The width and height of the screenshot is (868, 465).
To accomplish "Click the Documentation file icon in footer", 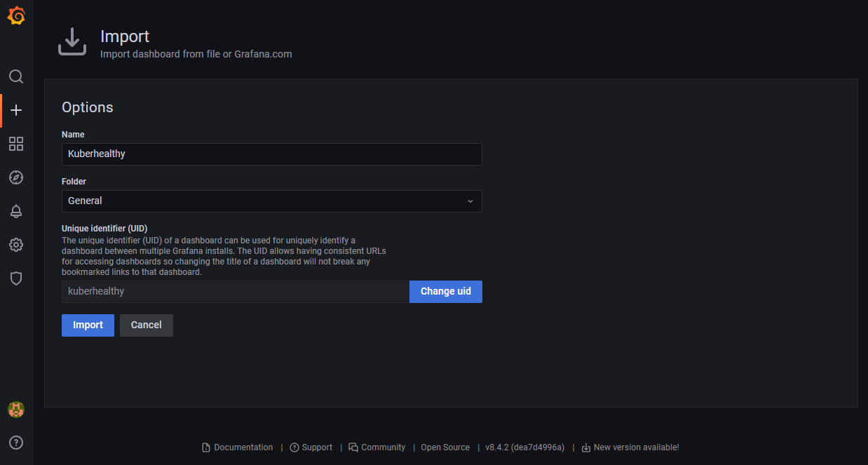I will coord(206,447).
